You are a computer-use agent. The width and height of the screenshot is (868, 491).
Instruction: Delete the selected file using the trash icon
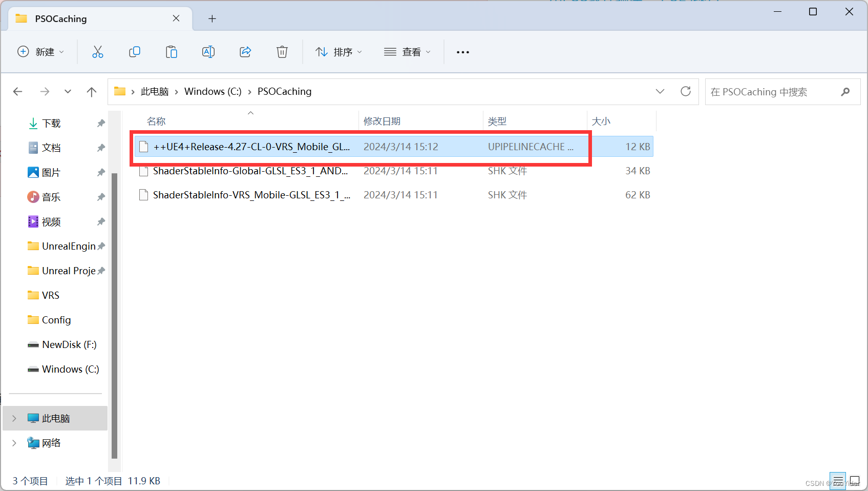(x=282, y=52)
